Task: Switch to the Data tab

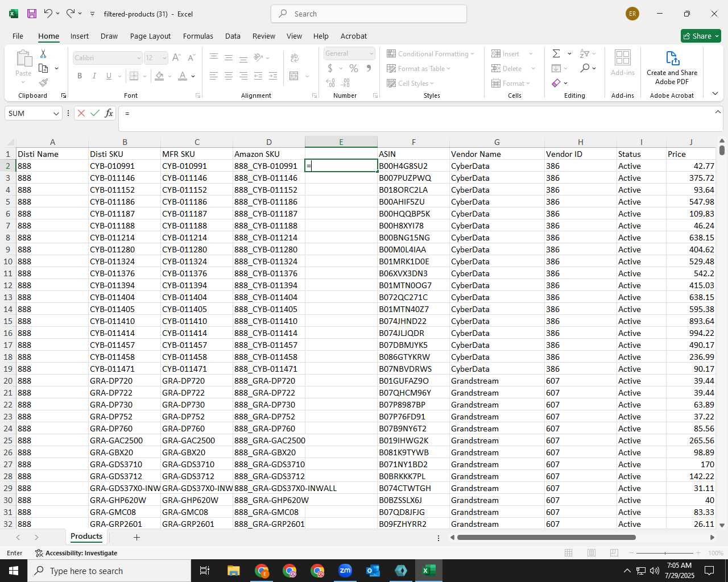Action: [233, 36]
